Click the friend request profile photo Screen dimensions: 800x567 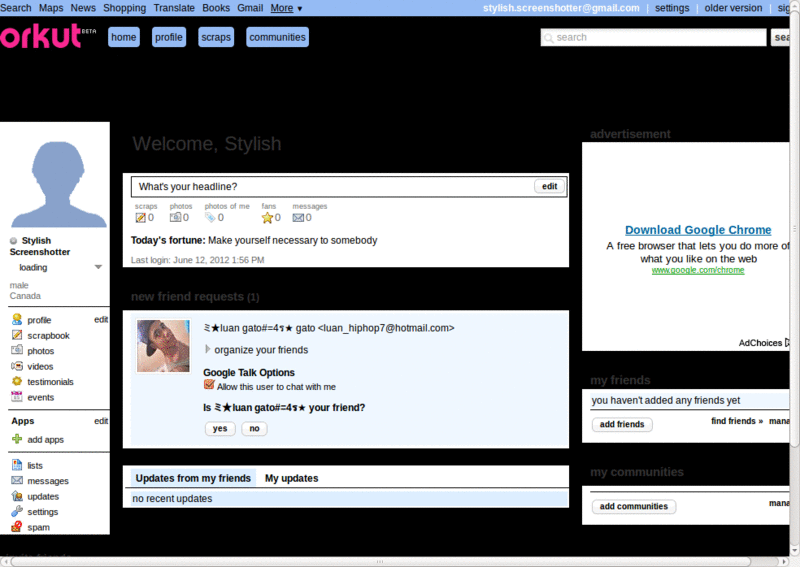163,346
